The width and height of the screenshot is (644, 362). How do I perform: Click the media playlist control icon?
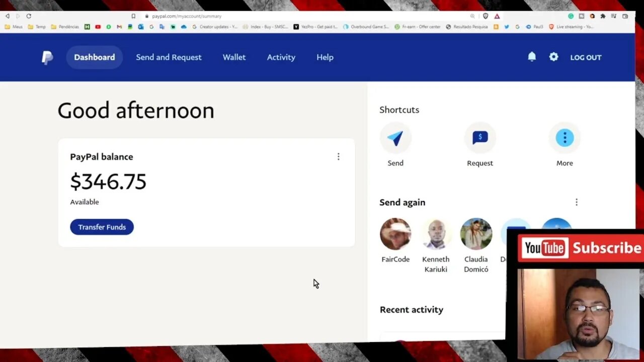[613, 16]
